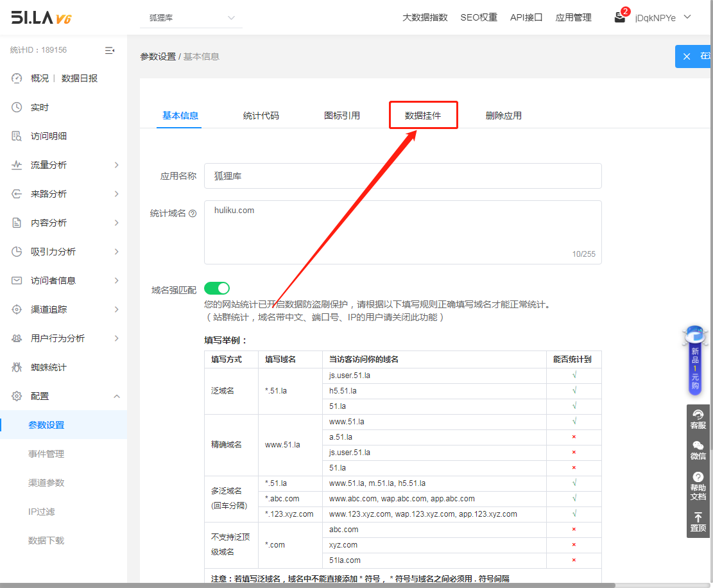Open the 微信 WeChat floating icon
713x588 pixels.
point(698,450)
